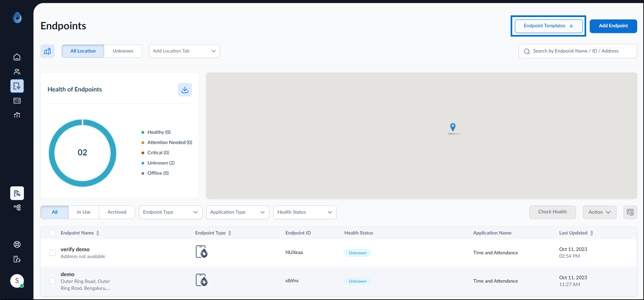Check the demo row checkbox

[x=52, y=281]
